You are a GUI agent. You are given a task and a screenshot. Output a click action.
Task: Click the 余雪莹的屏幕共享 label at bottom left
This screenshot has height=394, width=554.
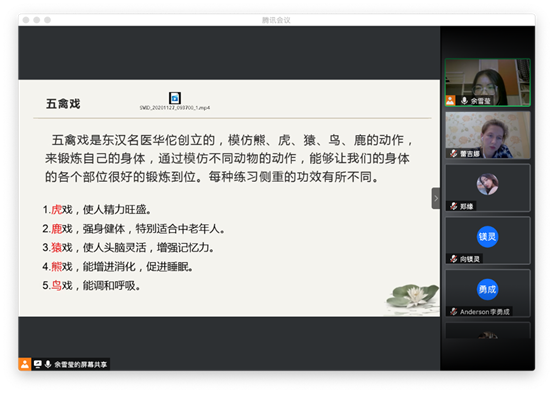(81, 364)
